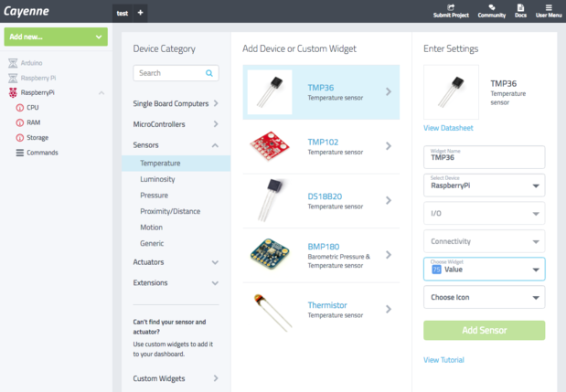
Task: Open the RAM widget icon
Action: (x=20, y=122)
